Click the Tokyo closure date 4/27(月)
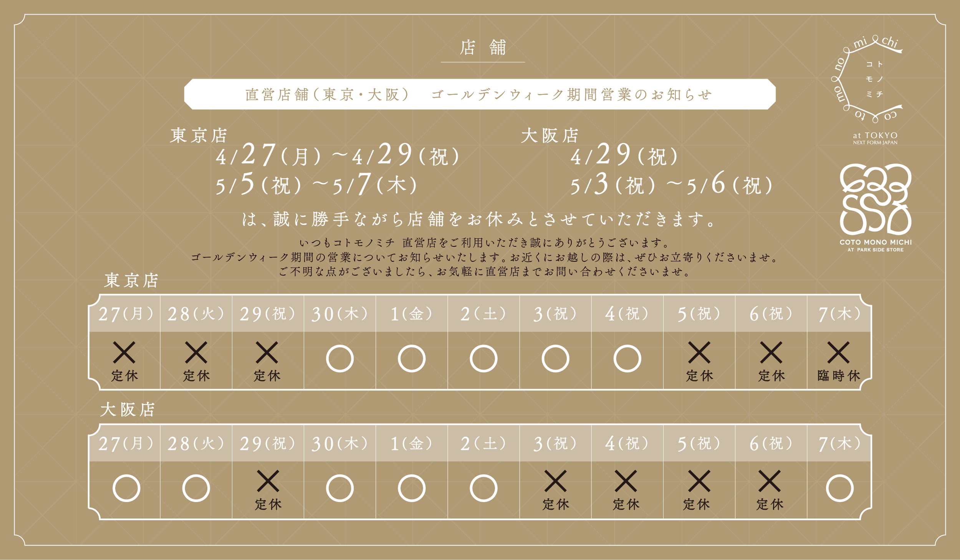The image size is (960, 560). tap(268, 155)
